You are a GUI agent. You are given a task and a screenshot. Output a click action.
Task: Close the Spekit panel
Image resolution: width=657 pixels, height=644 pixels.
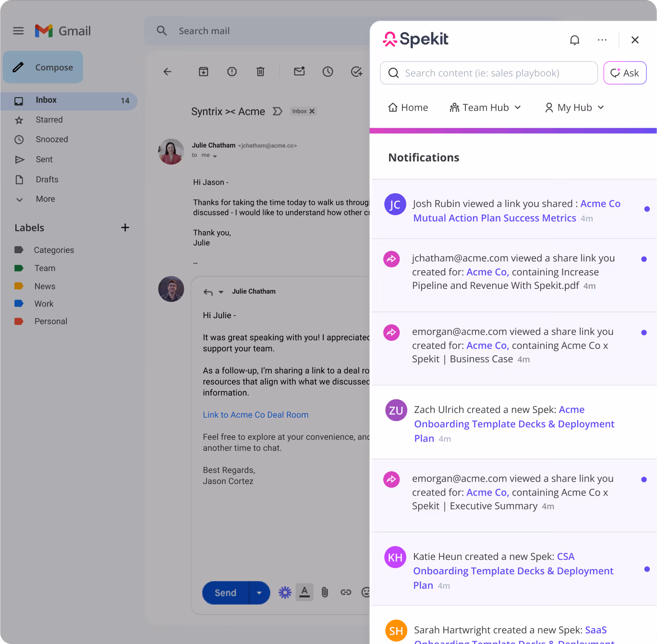pyautogui.click(x=635, y=40)
